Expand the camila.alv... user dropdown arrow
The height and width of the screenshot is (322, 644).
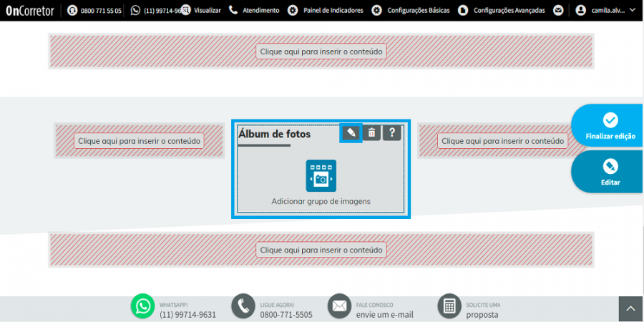point(632,10)
